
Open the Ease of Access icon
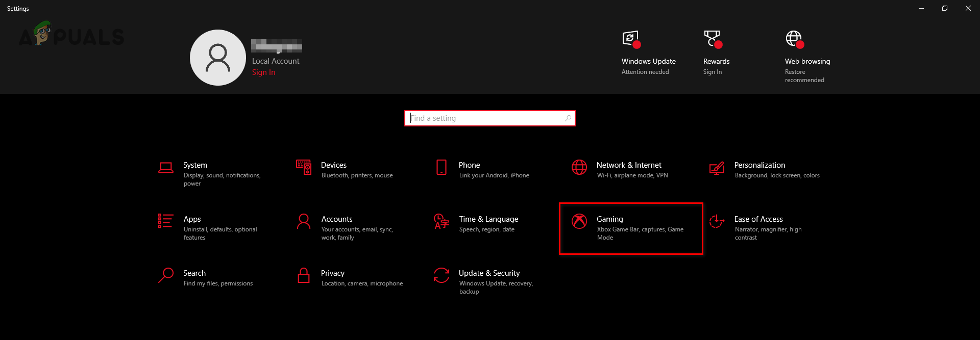tap(717, 221)
